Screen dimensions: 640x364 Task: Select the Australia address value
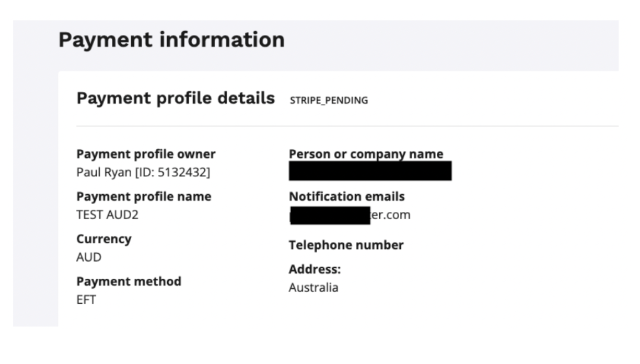313,288
